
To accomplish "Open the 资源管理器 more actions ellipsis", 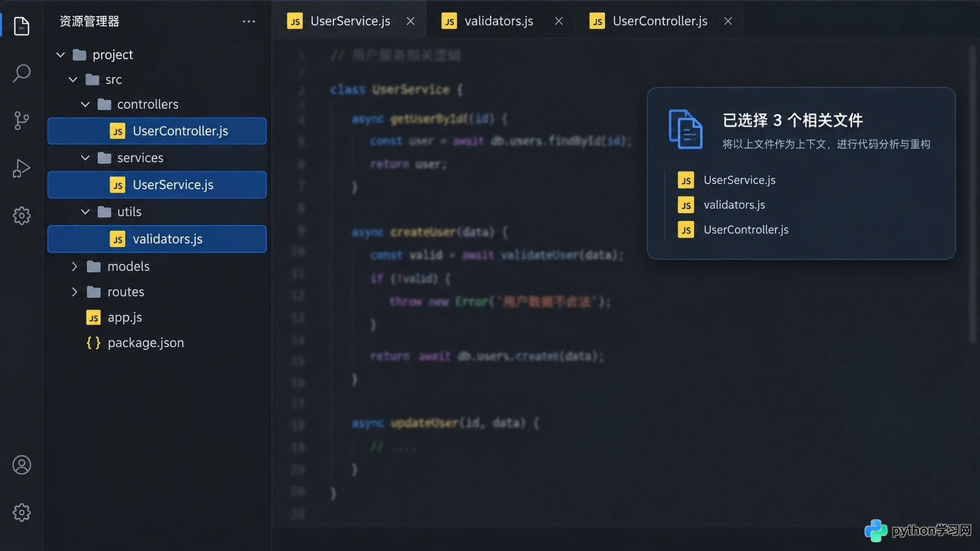I will click(x=249, y=22).
